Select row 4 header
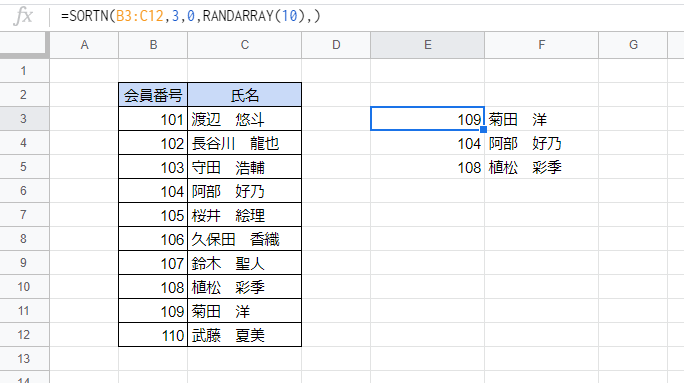 click(24, 143)
